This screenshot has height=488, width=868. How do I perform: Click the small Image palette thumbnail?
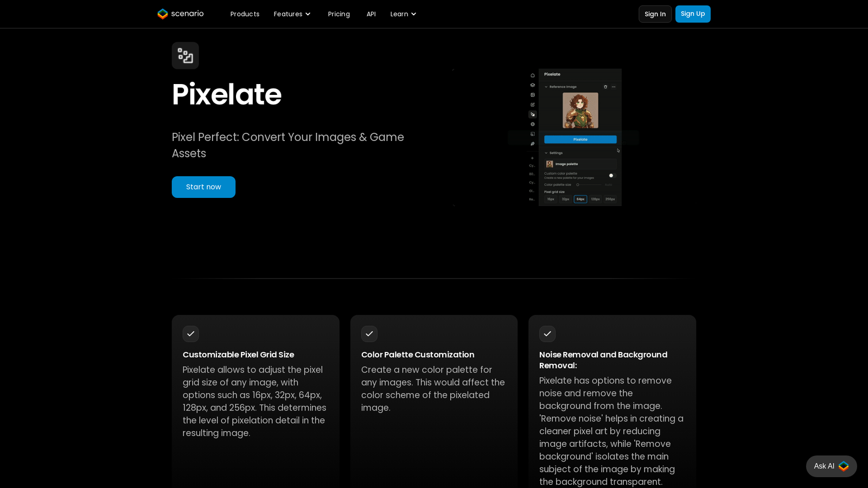point(550,164)
